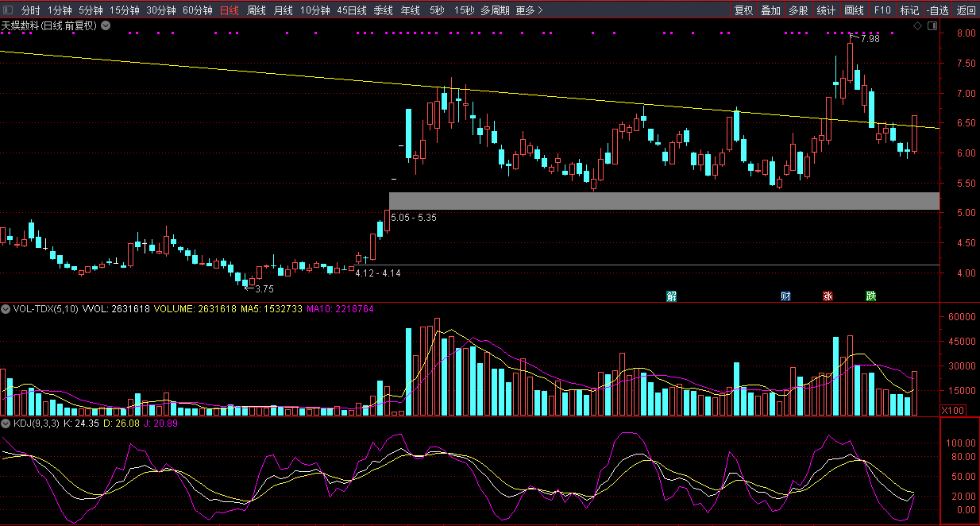Click the 复权 button
The height and width of the screenshot is (526, 980).
click(743, 10)
